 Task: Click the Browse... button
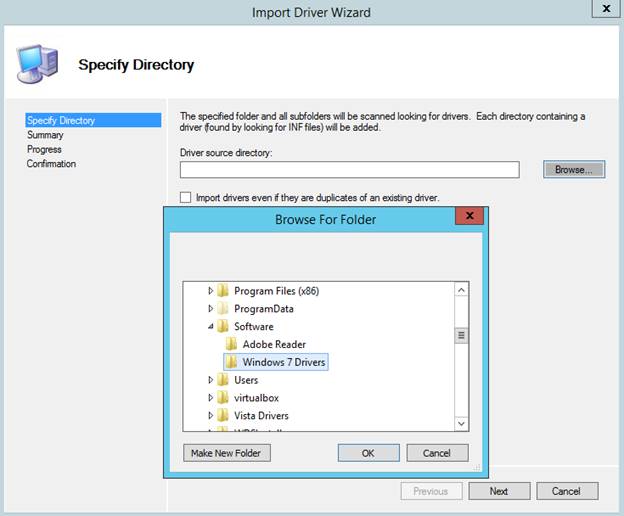(x=574, y=170)
